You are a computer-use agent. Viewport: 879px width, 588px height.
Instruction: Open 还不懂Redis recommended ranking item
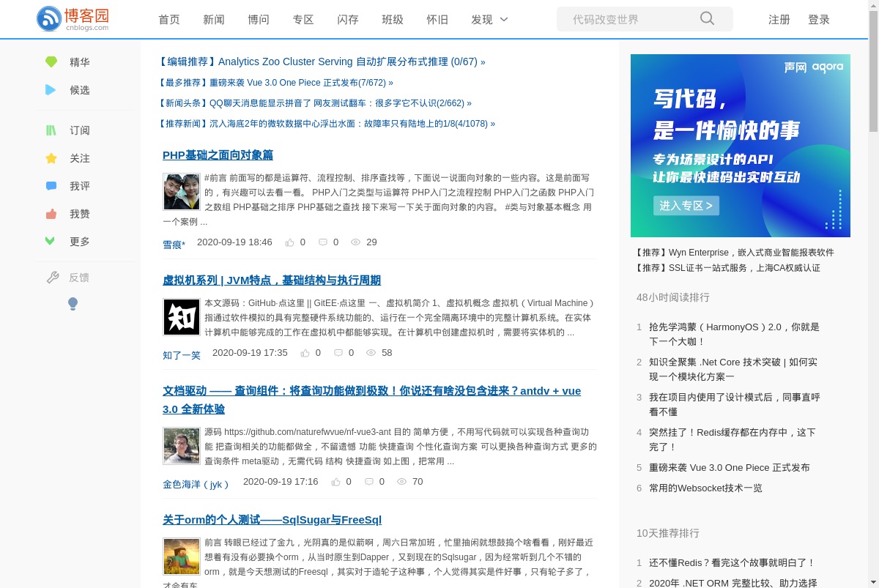732,562
